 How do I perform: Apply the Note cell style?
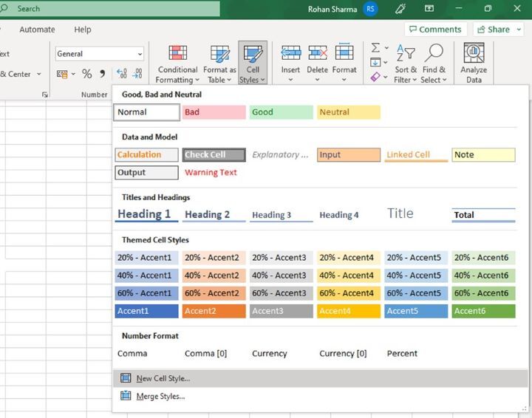tap(483, 154)
